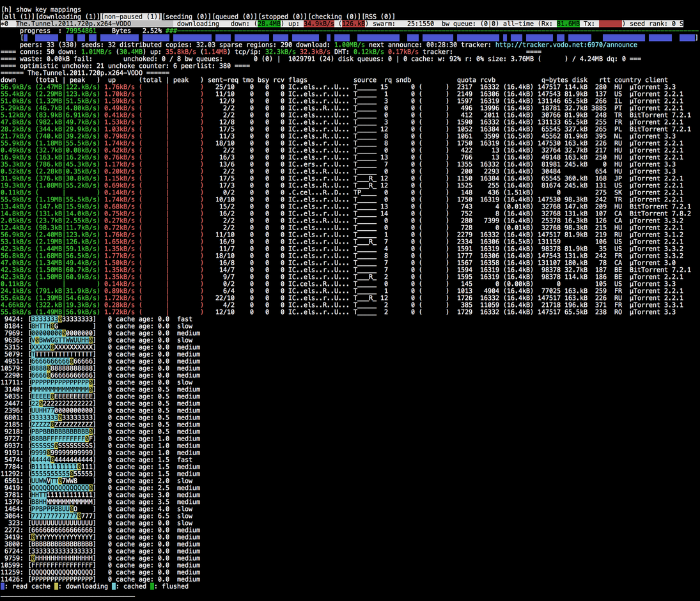
Task: Click the client name µTorrent 3.3.1
Action: (x=657, y=305)
